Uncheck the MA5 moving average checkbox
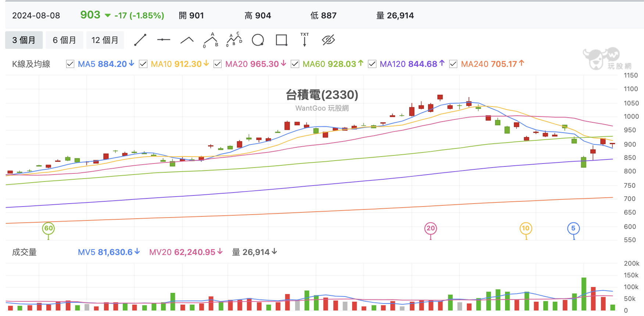 tap(70, 64)
